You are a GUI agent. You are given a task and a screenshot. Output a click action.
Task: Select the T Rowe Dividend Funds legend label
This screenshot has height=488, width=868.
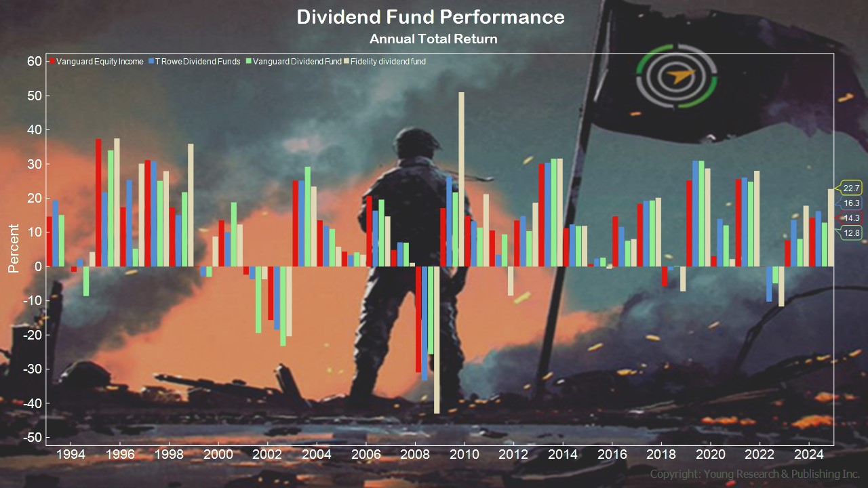197,62
